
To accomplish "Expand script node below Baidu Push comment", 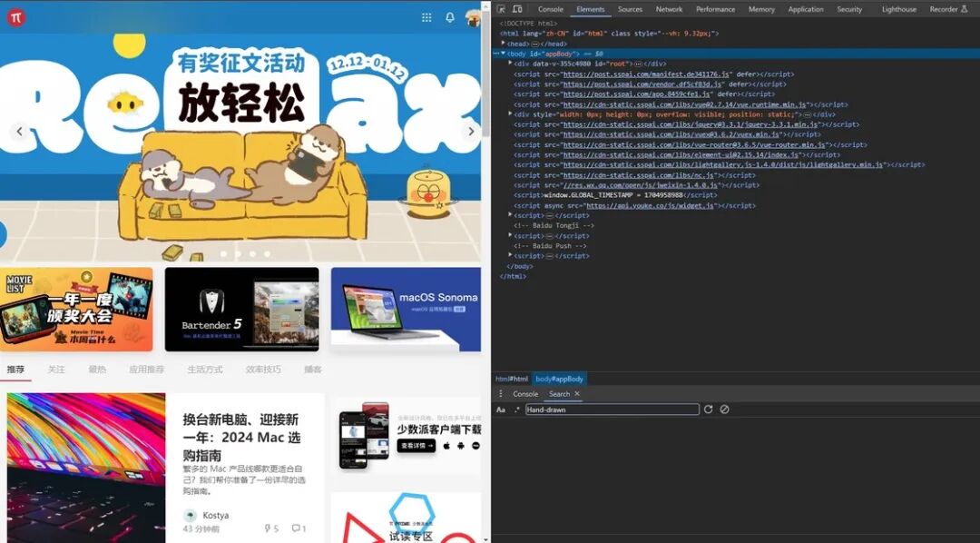I will coord(511,256).
